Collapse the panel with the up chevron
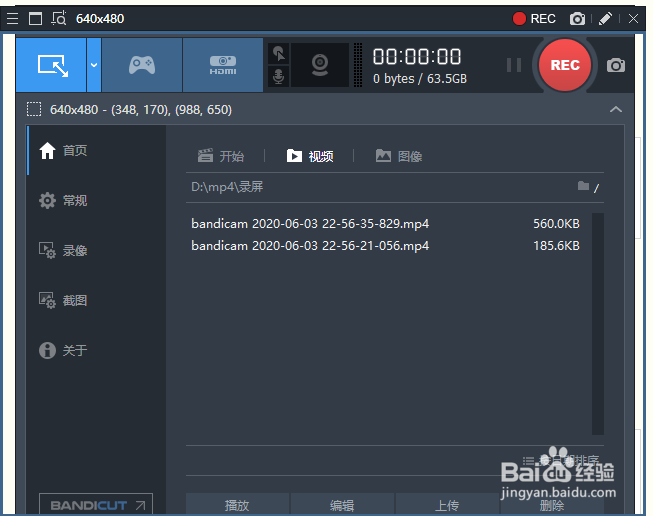Screen dimensions: 653x516 coord(616,110)
